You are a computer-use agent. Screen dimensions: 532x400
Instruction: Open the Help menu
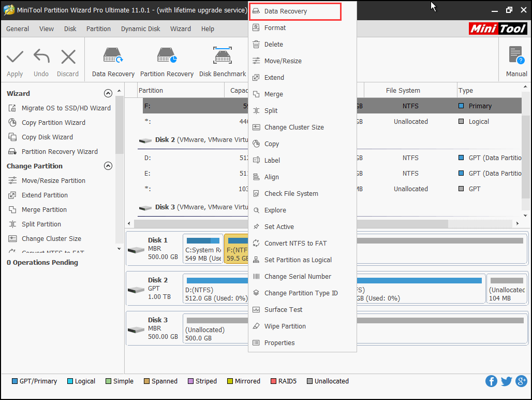click(208, 29)
